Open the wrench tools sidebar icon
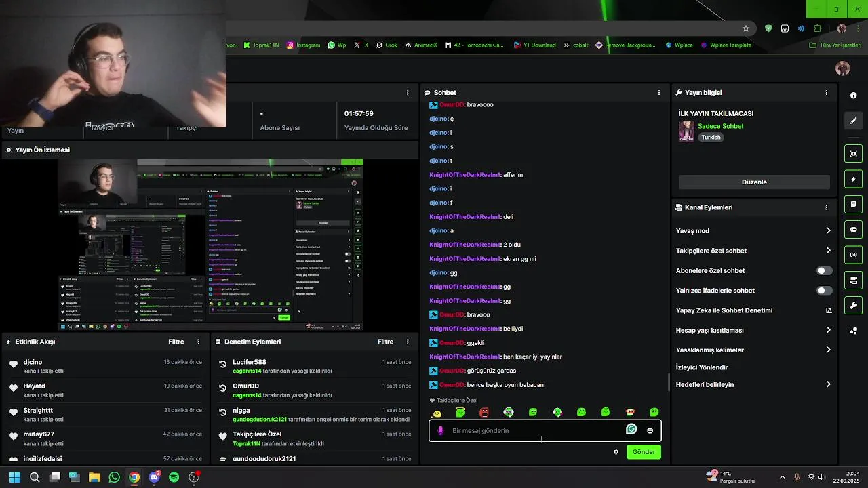868x488 pixels. click(x=853, y=306)
